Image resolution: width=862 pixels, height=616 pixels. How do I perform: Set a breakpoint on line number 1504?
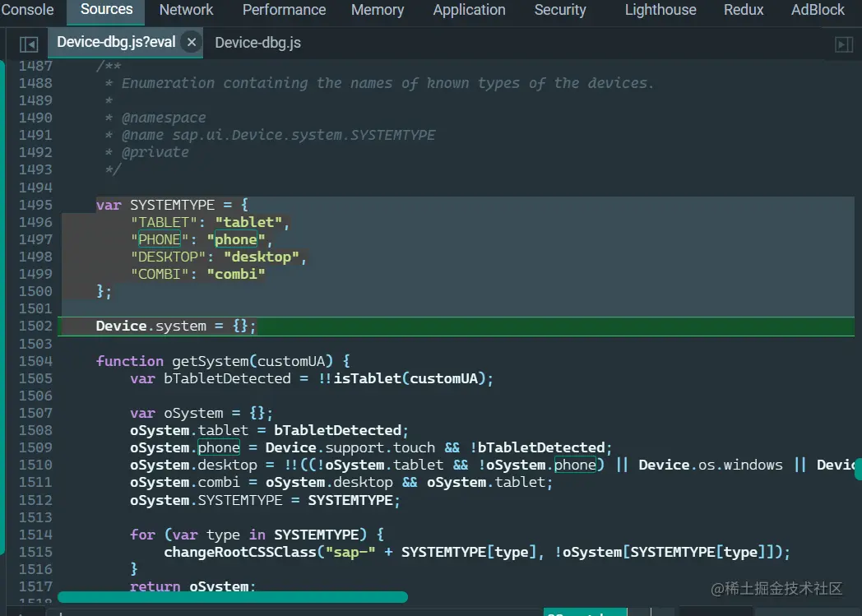click(35, 361)
